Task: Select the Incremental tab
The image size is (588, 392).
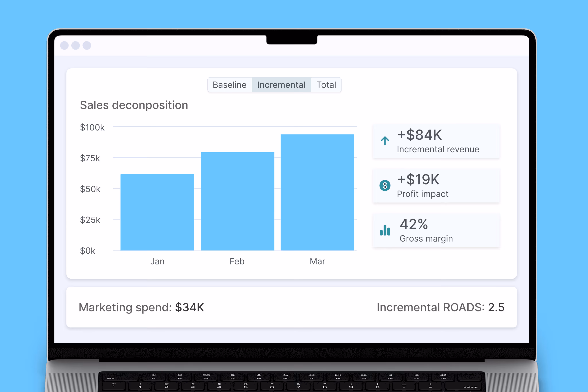Action: point(281,85)
